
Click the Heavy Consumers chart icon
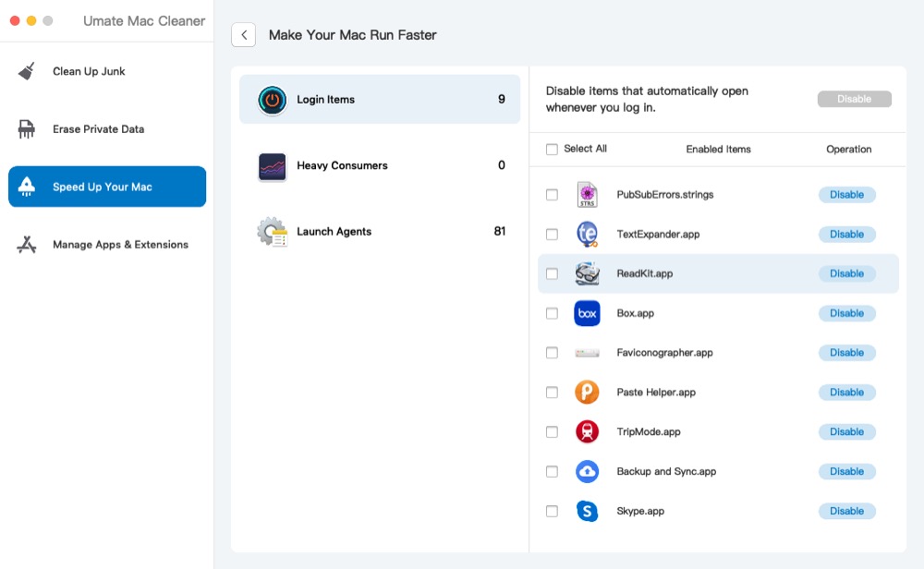(x=272, y=166)
